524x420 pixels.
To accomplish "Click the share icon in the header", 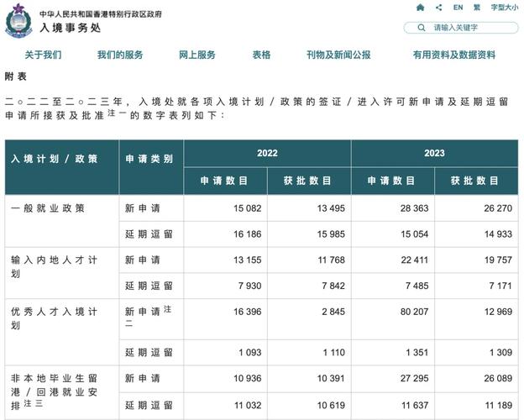I will (439, 8).
